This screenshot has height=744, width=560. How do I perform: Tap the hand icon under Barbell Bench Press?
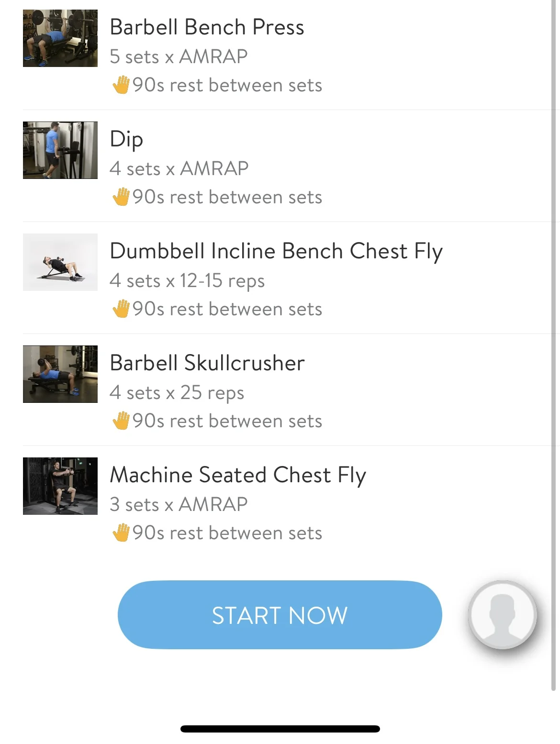[121, 85]
